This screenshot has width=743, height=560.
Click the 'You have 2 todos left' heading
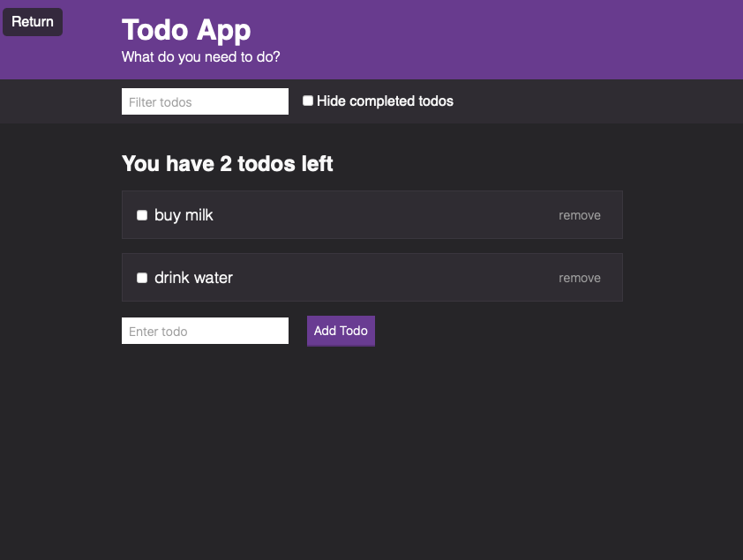pos(228,164)
